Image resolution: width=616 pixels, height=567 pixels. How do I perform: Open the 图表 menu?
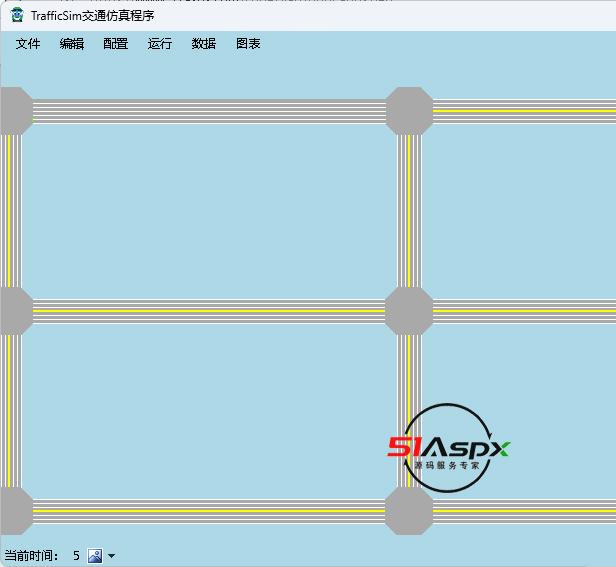click(x=248, y=44)
